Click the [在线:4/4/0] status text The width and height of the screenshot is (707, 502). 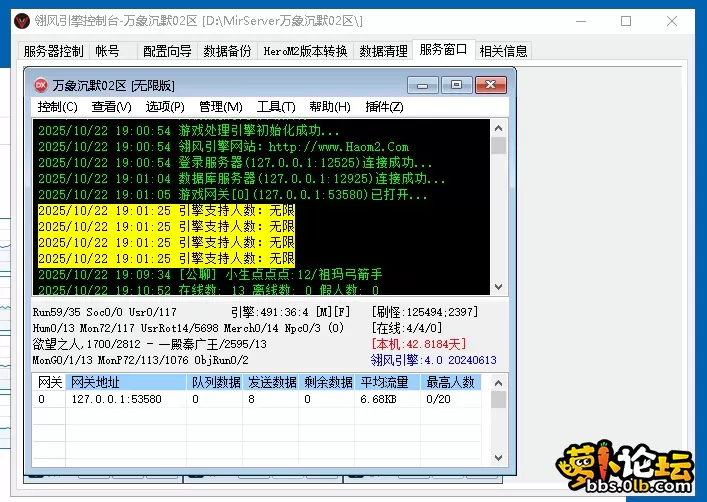407,328
